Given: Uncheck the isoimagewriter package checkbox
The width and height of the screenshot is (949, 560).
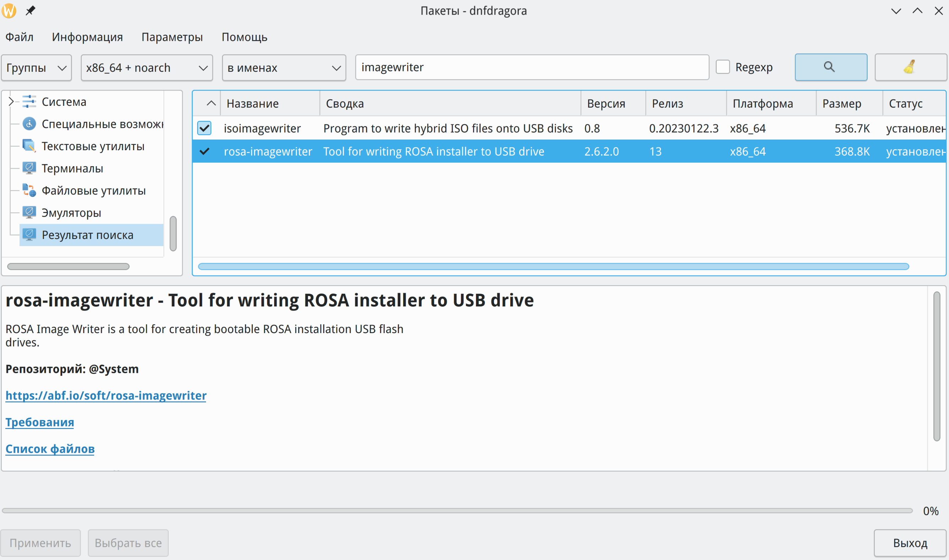Looking at the screenshot, I should [204, 128].
